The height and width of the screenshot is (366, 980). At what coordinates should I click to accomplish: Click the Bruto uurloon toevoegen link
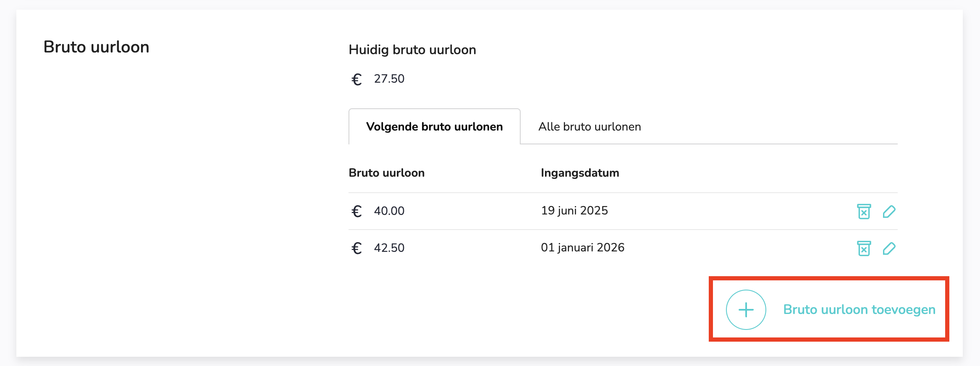(x=859, y=309)
